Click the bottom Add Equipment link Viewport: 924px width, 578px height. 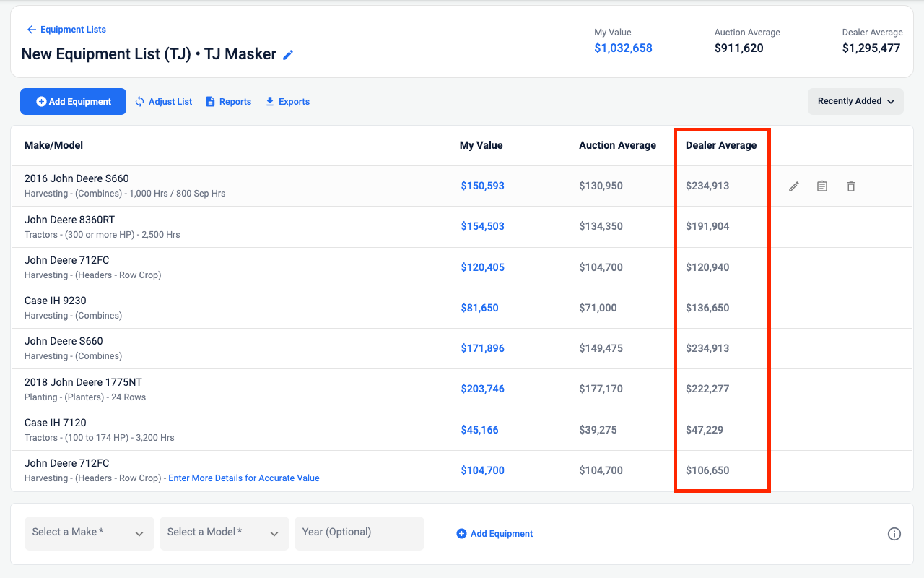tap(494, 534)
